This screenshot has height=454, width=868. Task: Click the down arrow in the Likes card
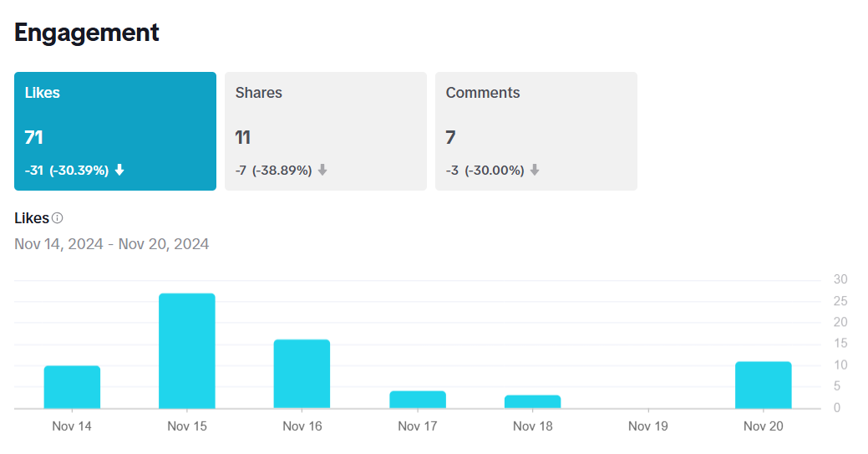(119, 170)
